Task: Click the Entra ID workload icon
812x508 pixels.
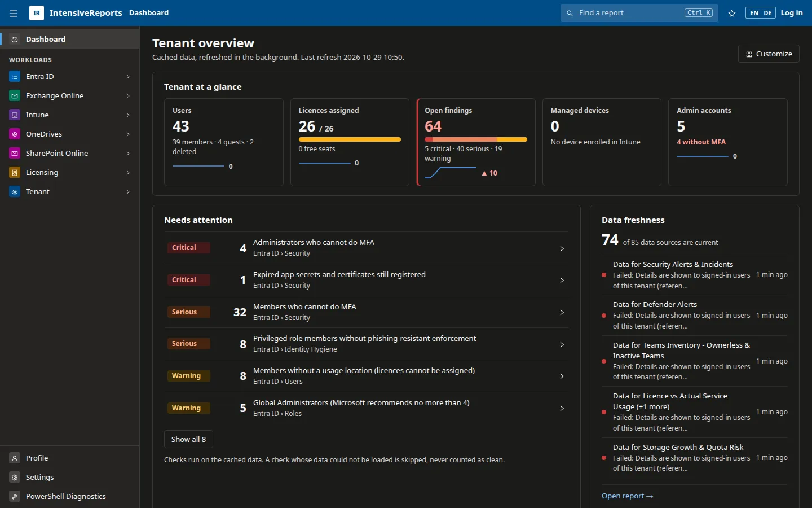Action: coord(15,77)
